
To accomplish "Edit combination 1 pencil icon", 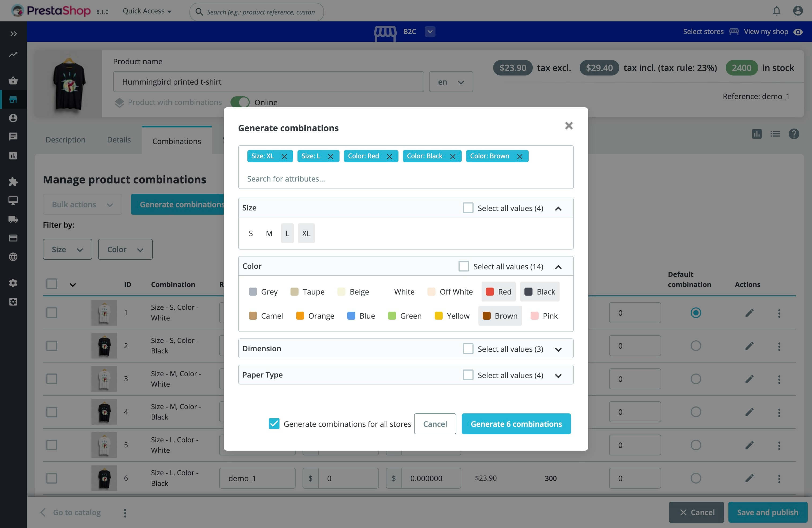I will [749, 313].
